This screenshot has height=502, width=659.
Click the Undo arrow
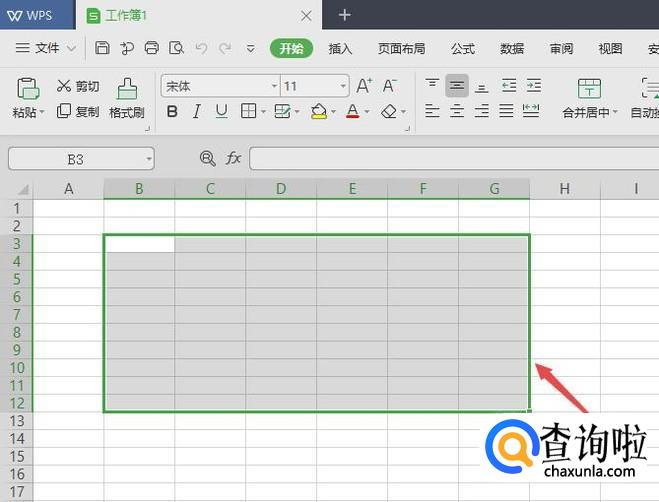tap(201, 48)
